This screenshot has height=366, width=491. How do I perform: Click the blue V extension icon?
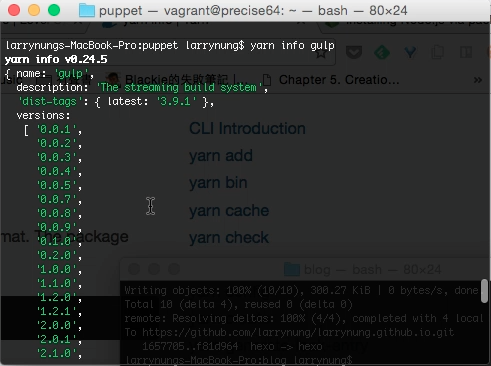tap(410, 52)
